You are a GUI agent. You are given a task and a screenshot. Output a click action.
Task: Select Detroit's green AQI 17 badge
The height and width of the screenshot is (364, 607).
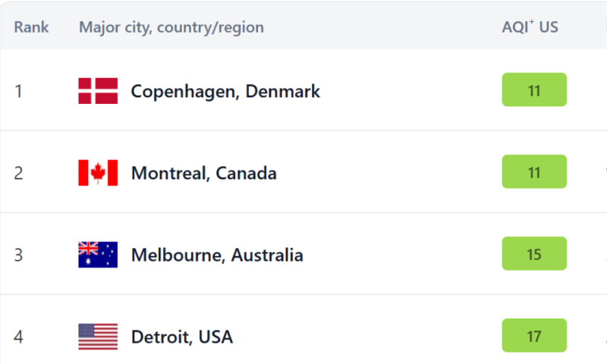pos(534,335)
